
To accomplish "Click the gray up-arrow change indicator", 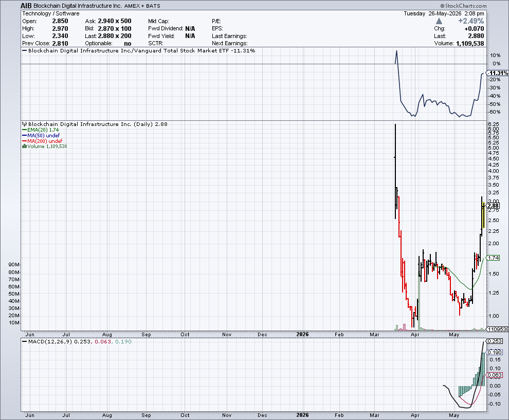I will point(439,21).
